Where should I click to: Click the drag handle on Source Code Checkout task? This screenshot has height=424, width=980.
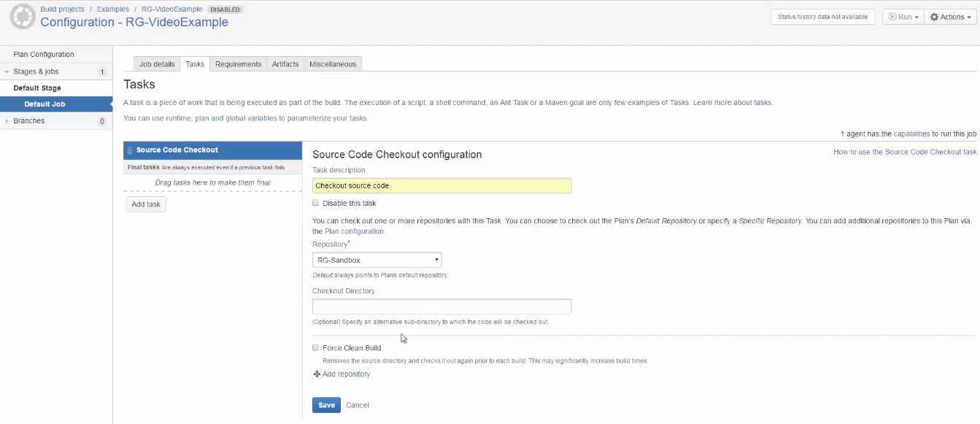tap(130, 150)
